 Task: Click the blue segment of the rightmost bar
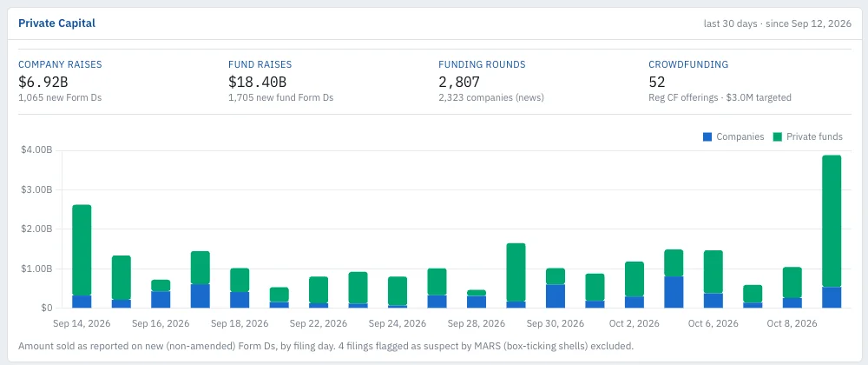(832, 297)
